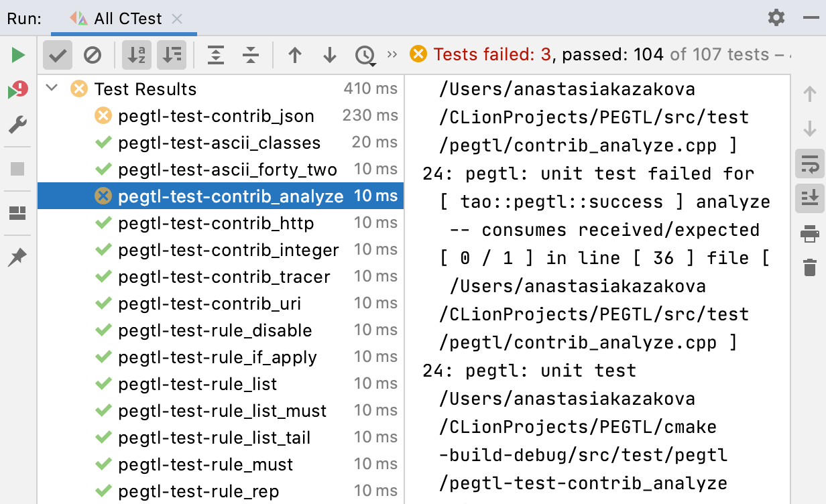Open run configuration wrench settings
Viewport: 826px width, 504px height.
pos(18,125)
